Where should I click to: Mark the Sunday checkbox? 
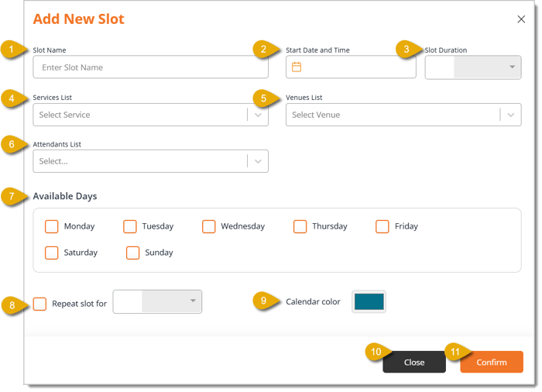coord(132,253)
